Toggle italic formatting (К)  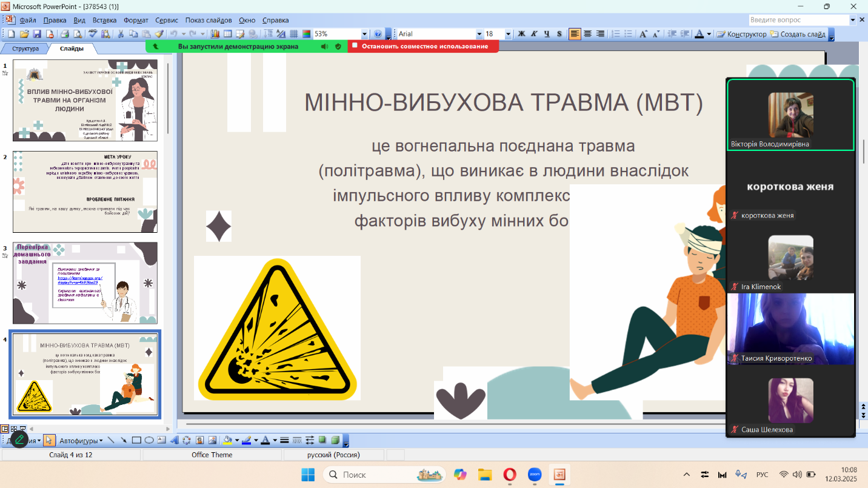(534, 34)
